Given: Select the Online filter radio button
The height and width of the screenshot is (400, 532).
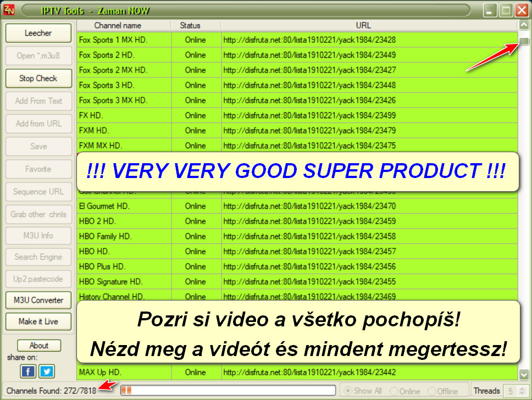Looking at the screenshot, I should [x=404, y=391].
